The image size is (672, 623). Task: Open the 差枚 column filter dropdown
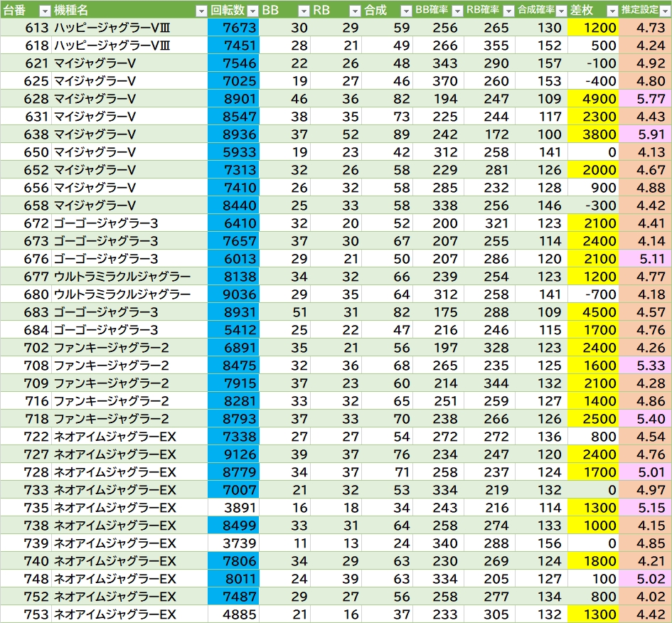click(612, 11)
